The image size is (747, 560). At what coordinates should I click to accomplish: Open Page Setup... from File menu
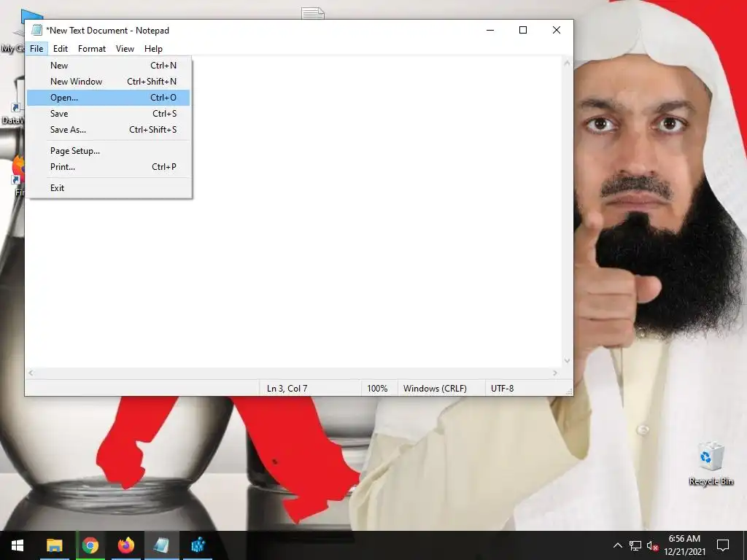109,151
